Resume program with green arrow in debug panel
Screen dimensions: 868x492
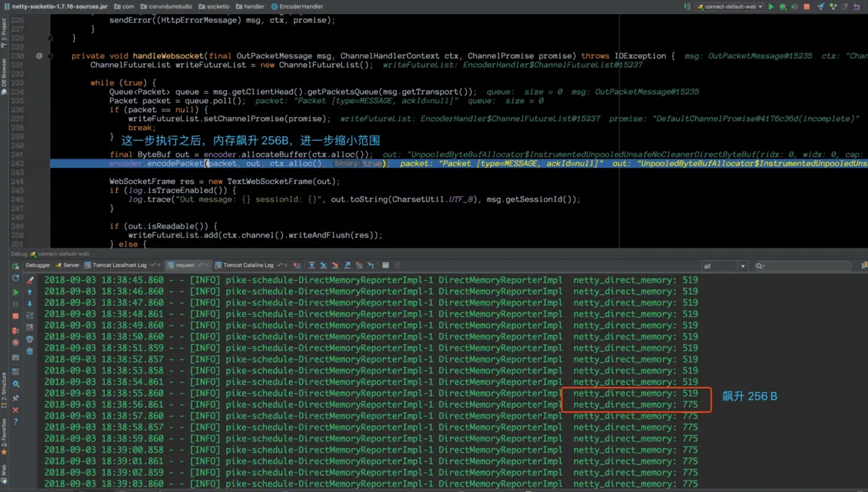pos(15,293)
